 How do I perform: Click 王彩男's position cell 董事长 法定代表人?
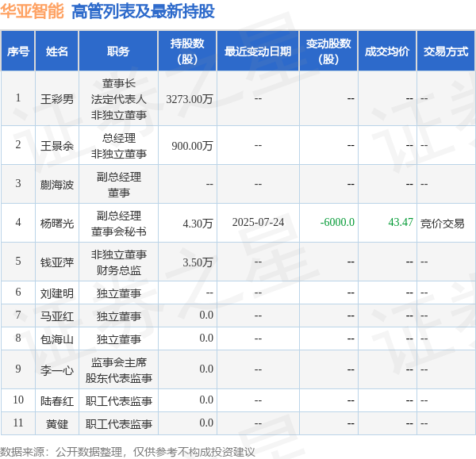[x=119, y=99]
